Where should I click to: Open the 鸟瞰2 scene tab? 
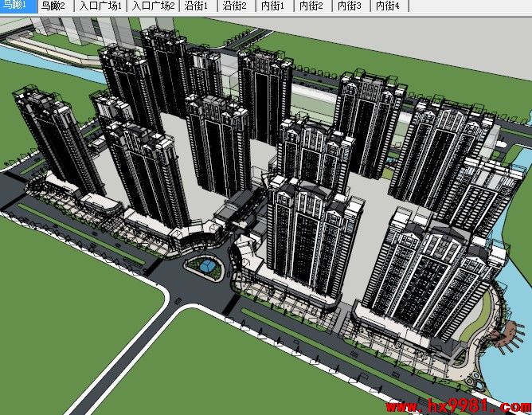tap(56, 6)
